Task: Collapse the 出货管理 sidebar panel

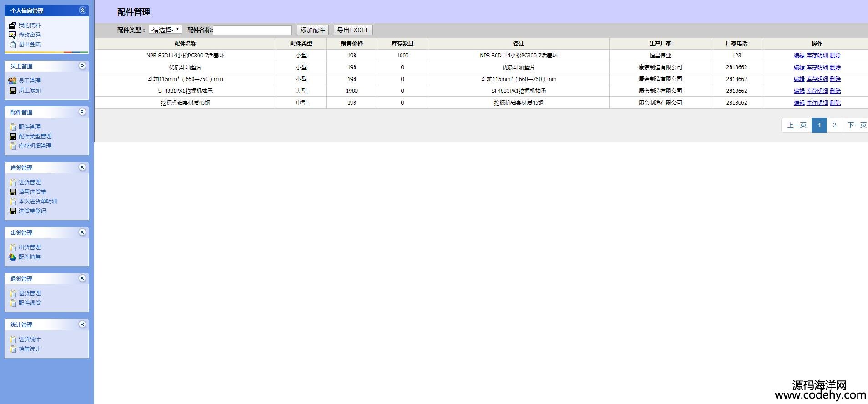Action: click(x=82, y=232)
